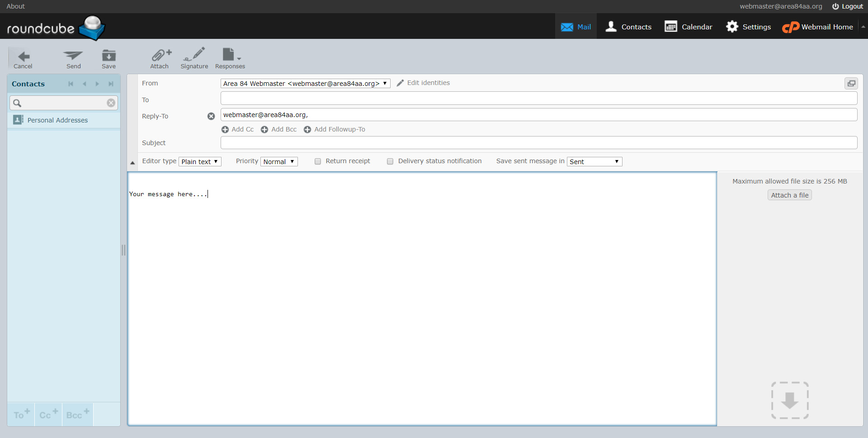
Task: Clear the contacts search box
Action: click(x=111, y=103)
